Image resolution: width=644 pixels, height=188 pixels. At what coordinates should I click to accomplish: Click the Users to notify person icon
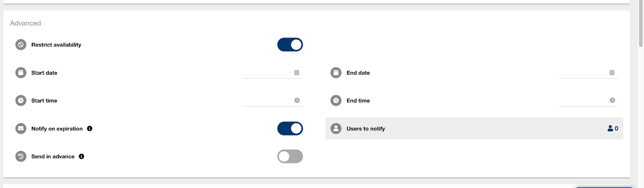tap(336, 129)
